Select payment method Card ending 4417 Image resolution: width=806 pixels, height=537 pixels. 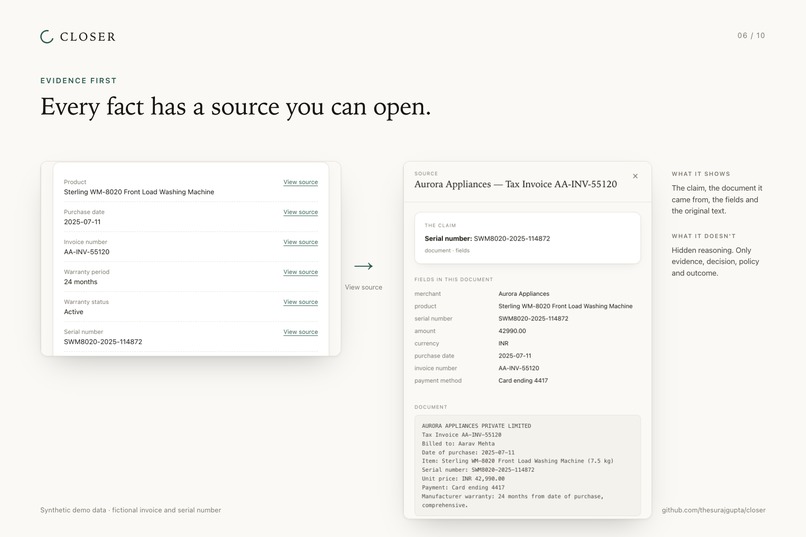[523, 381]
